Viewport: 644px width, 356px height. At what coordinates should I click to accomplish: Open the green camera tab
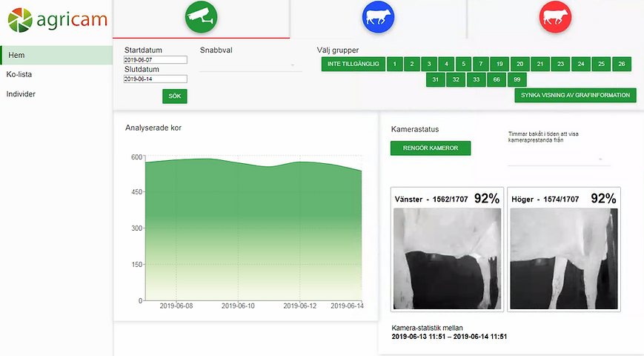tap(201, 16)
